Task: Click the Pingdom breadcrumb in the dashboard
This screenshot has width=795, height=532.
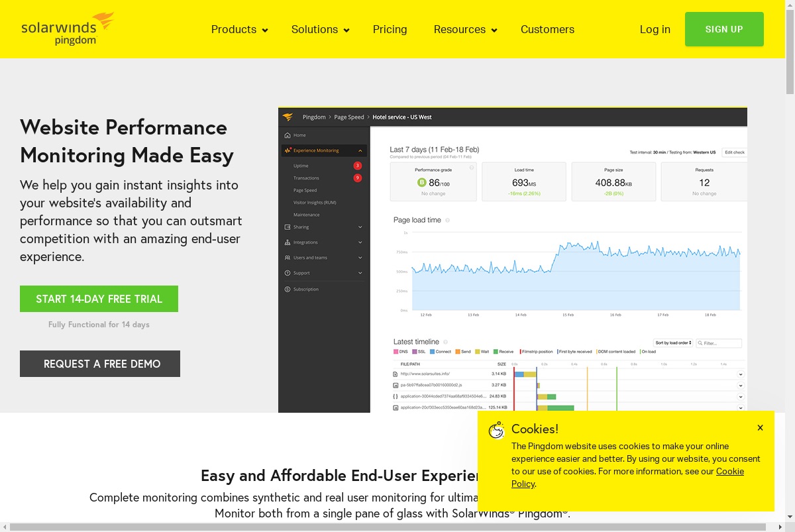Action: (x=314, y=117)
